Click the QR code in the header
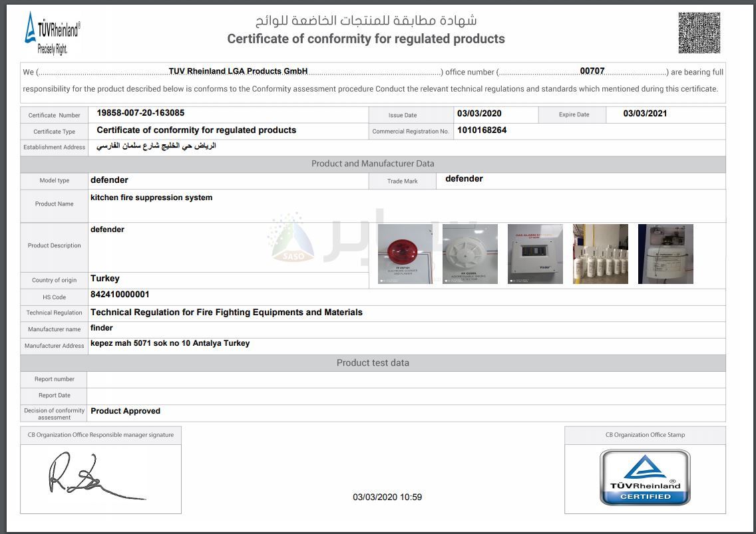 [699, 33]
